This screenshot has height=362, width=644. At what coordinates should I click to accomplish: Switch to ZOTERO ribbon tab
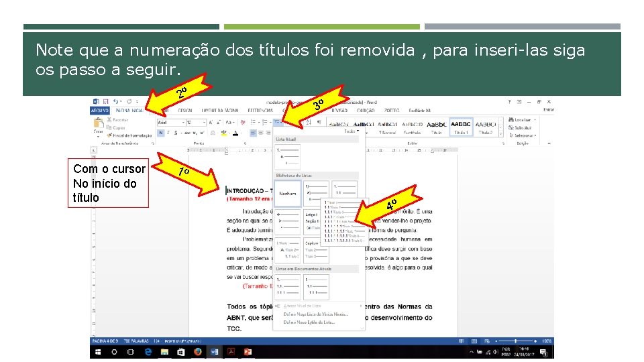coord(391,111)
